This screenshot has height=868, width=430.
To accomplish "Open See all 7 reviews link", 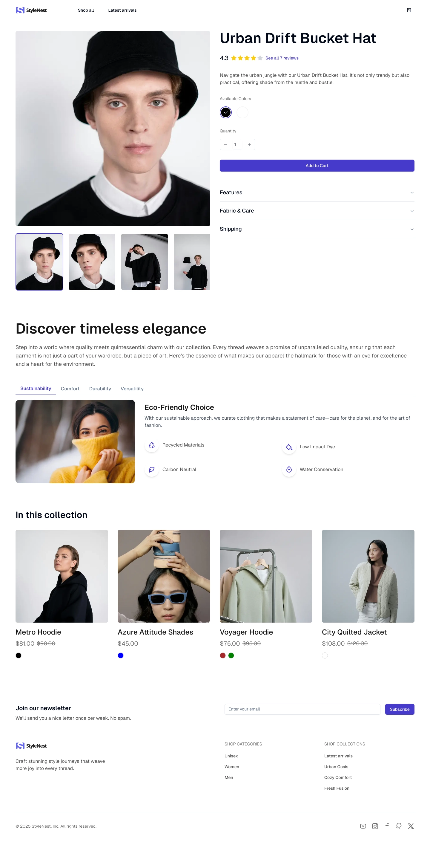I will tap(282, 58).
